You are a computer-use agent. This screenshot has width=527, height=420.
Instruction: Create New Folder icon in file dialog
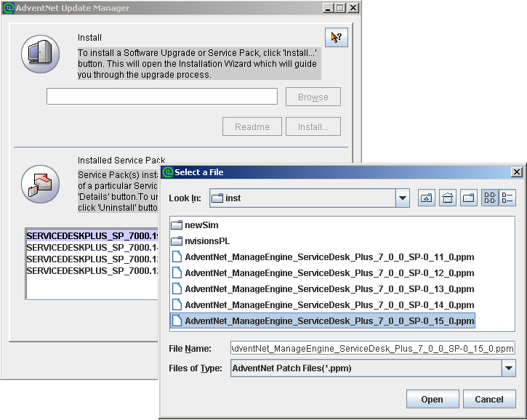coord(469,198)
